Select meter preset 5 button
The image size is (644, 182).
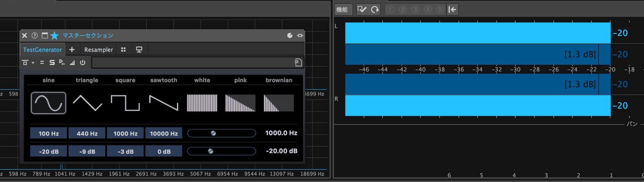coord(440,9)
